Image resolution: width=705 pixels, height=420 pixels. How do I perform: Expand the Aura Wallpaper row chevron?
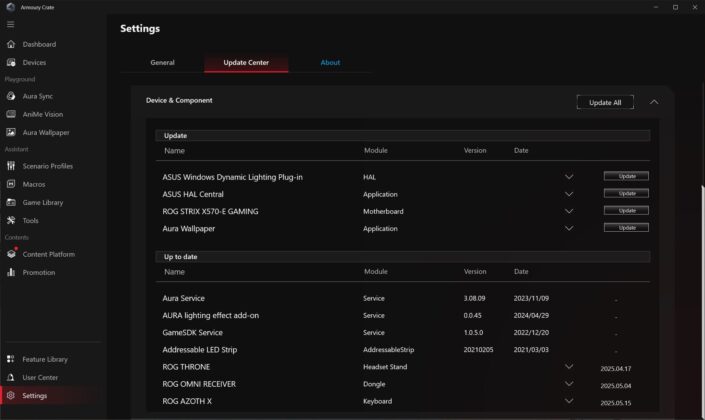[569, 228]
